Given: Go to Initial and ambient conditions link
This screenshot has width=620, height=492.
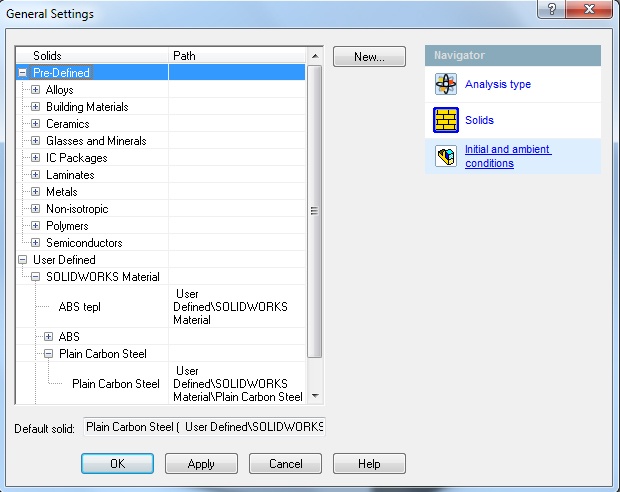Looking at the screenshot, I should coord(508,156).
